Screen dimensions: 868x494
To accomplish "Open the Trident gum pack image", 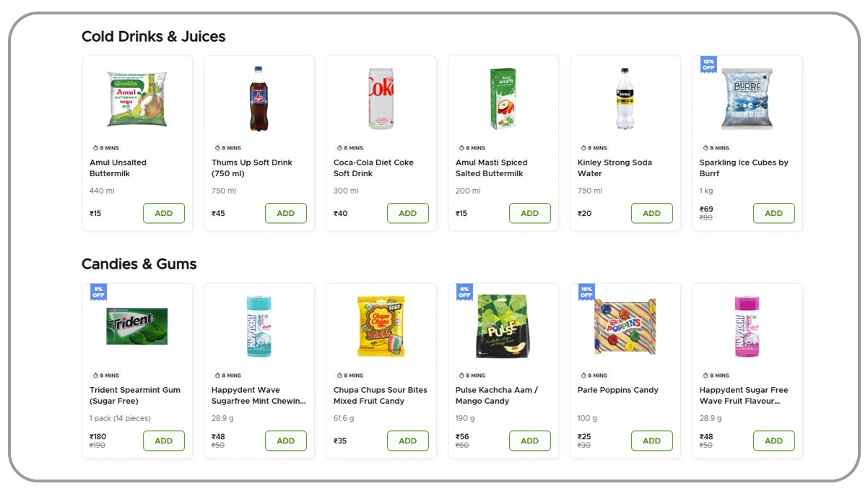I will coord(137,326).
